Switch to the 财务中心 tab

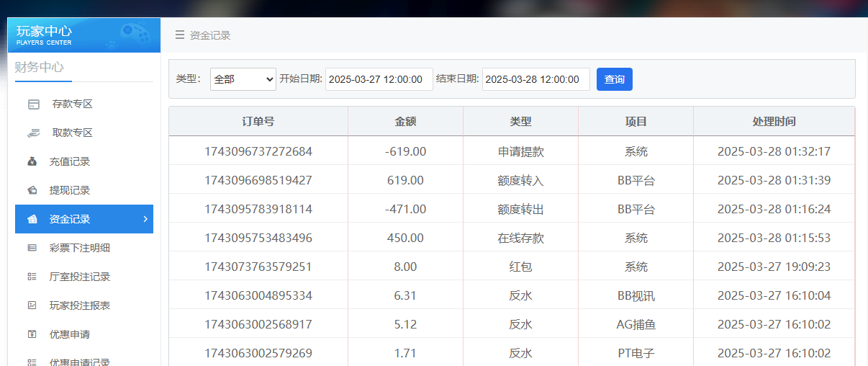click(40, 68)
